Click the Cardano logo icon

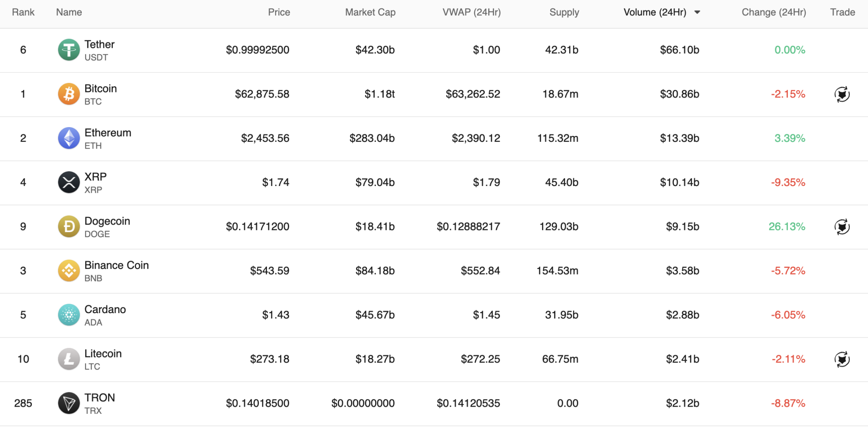tap(69, 315)
